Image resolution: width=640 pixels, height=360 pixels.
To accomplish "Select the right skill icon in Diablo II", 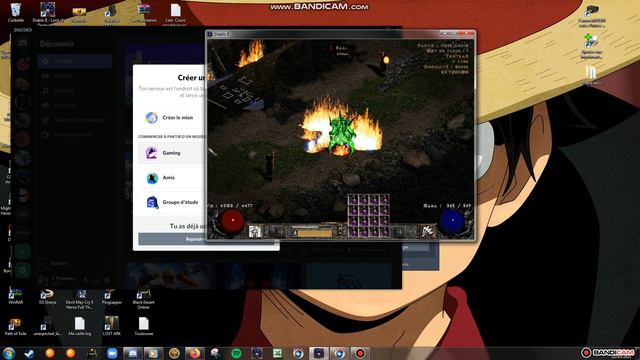I will pos(427,231).
